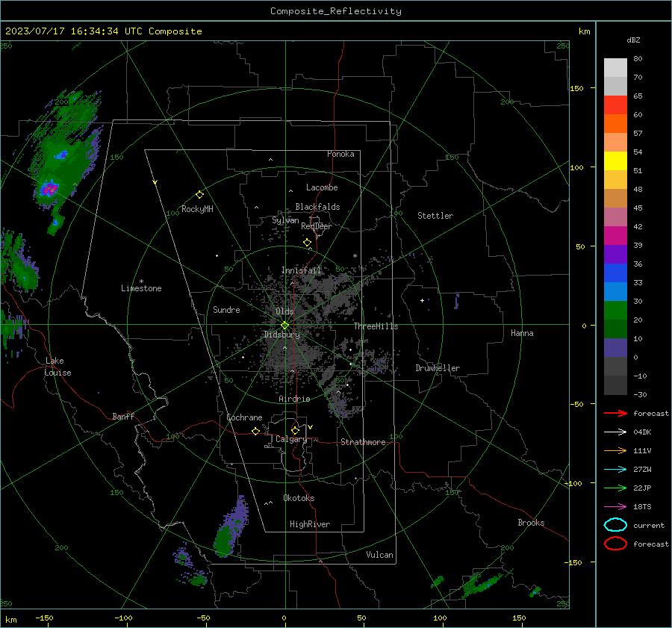Click the Banff location label
Image resolution: width=672 pixels, height=628 pixels.
pyautogui.click(x=123, y=417)
